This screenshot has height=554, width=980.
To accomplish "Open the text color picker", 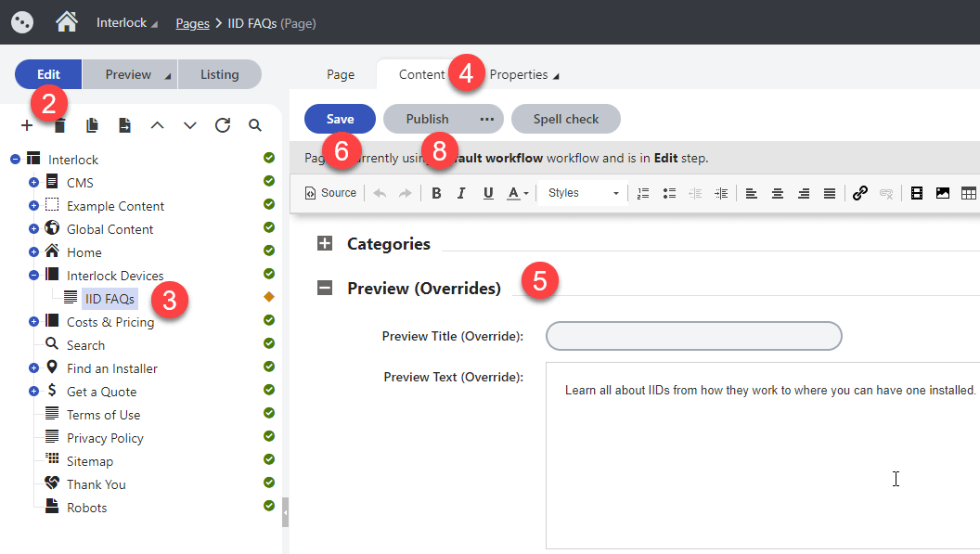I will [518, 193].
